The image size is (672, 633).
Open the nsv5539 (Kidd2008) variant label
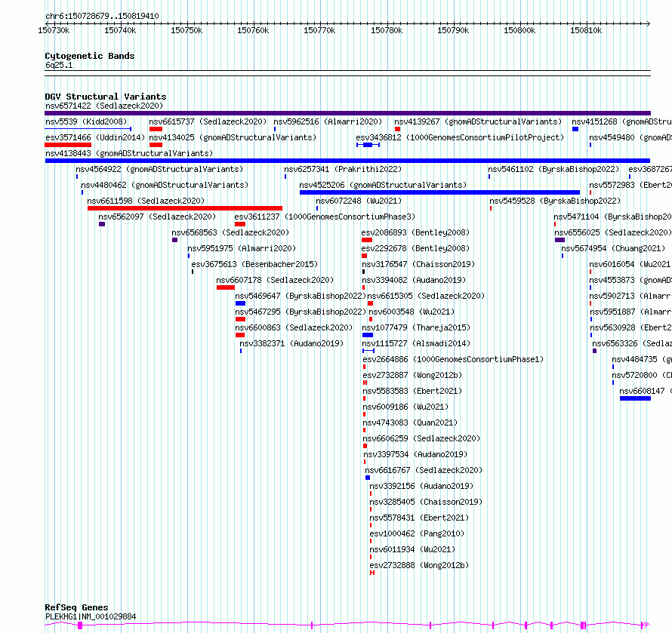point(86,121)
